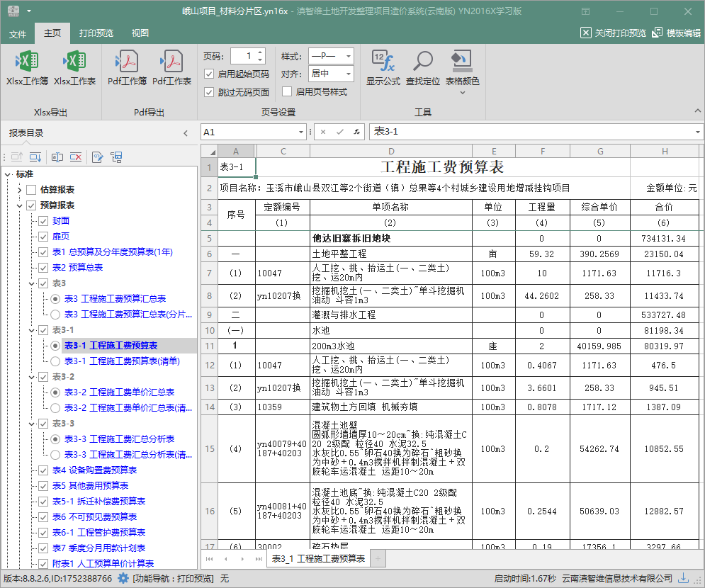Uncheck the 封面 checkbox
The height and width of the screenshot is (588, 705).
coord(43,221)
